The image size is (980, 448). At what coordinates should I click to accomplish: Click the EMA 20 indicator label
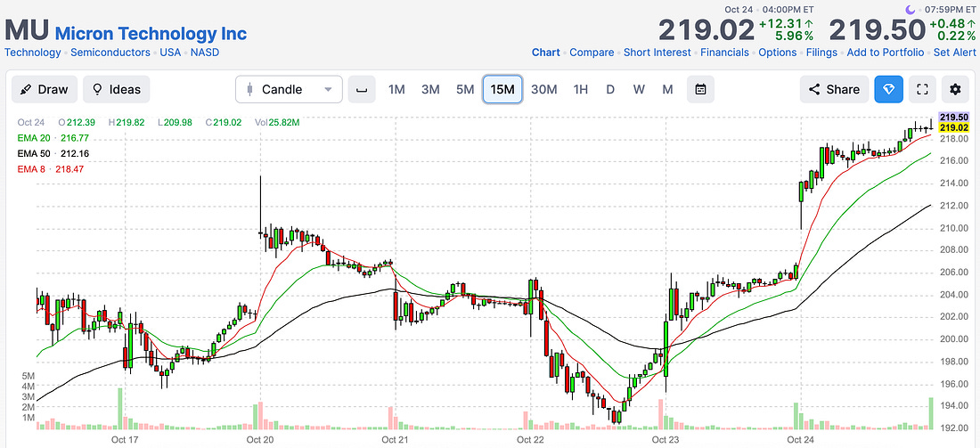coord(36,137)
